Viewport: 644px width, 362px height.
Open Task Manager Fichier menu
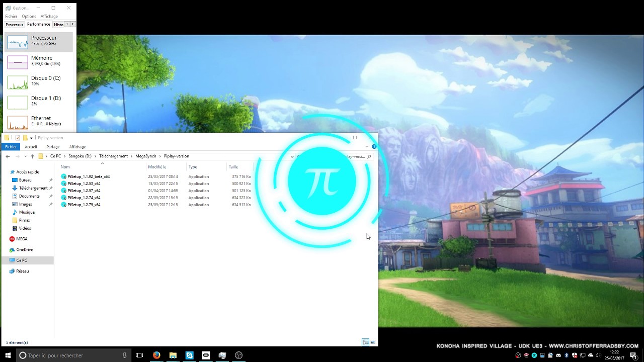(11, 16)
